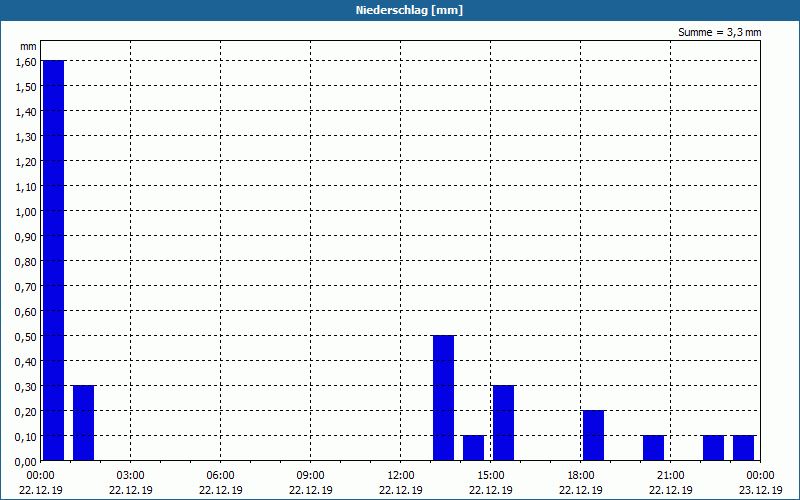Click the 03:00 22.12.19 time label

[x=131, y=483]
